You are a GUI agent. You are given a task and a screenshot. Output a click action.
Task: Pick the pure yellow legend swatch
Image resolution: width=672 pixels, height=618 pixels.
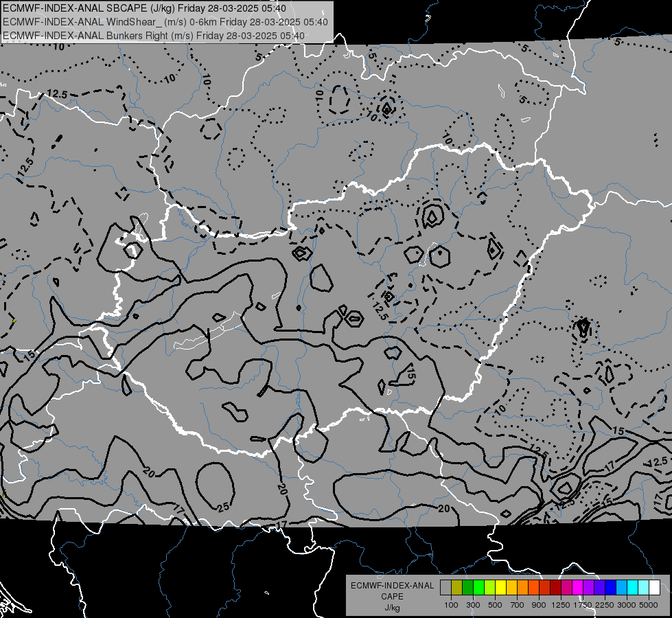500,588
